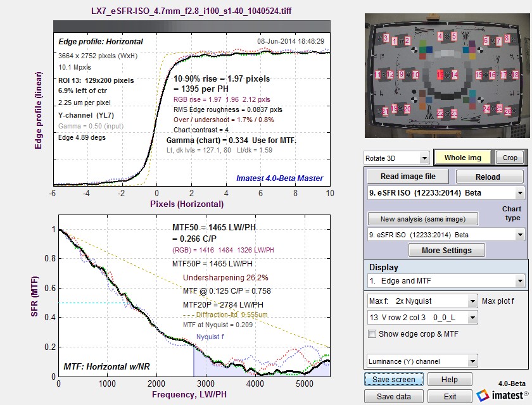Select ROI region 26 in chart image

click(508, 111)
